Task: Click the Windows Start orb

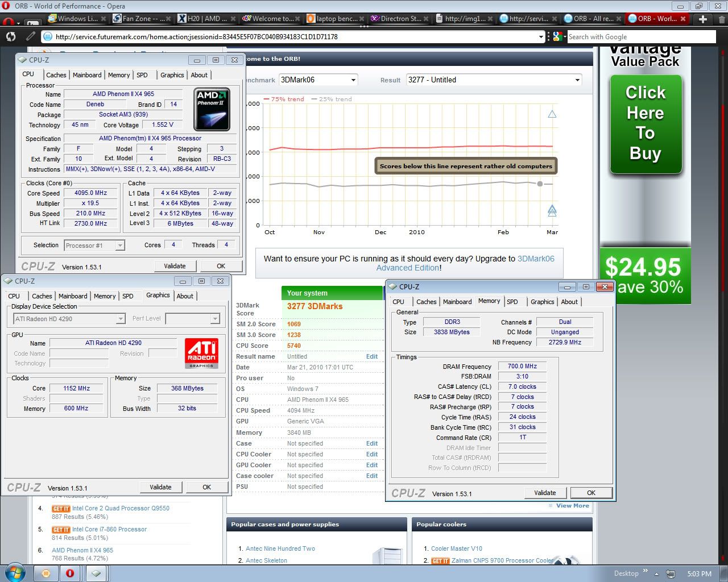Action: [14, 572]
